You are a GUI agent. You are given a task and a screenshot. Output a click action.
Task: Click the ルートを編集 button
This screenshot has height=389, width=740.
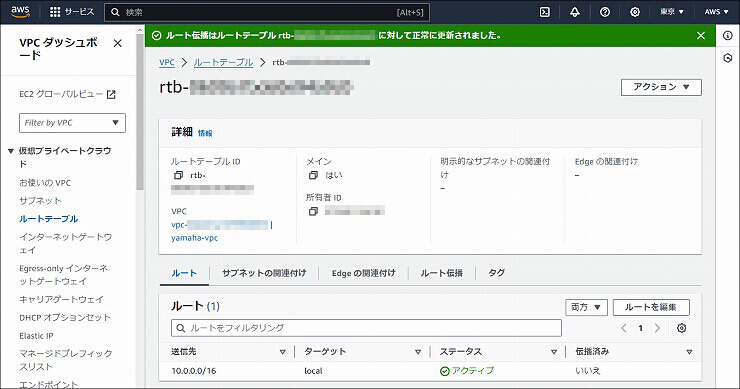[651, 307]
